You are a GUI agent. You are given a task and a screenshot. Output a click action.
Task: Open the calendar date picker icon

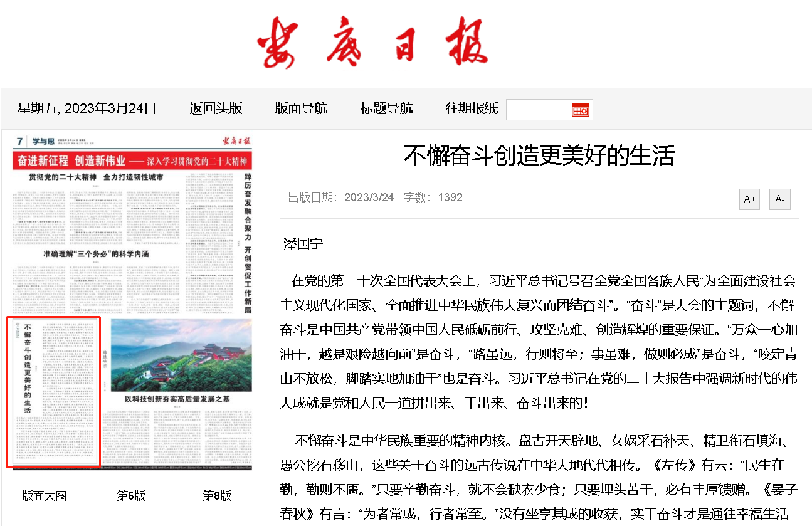pos(580,110)
